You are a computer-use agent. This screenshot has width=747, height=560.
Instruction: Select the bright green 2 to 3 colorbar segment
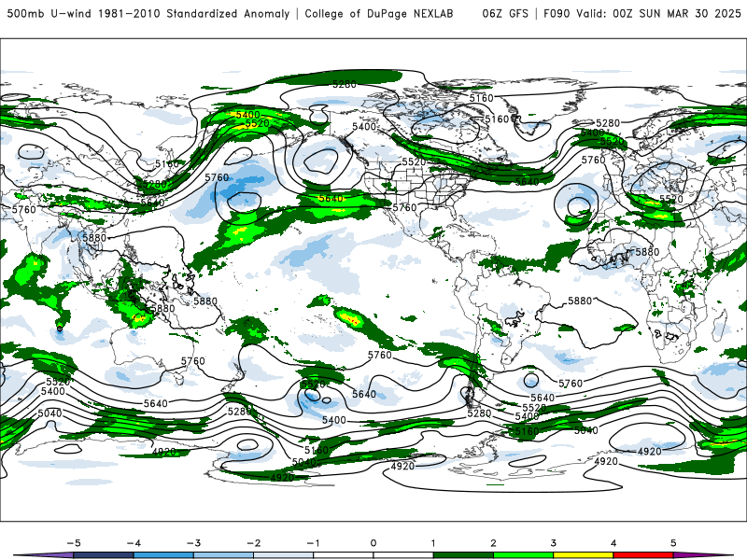point(523,555)
